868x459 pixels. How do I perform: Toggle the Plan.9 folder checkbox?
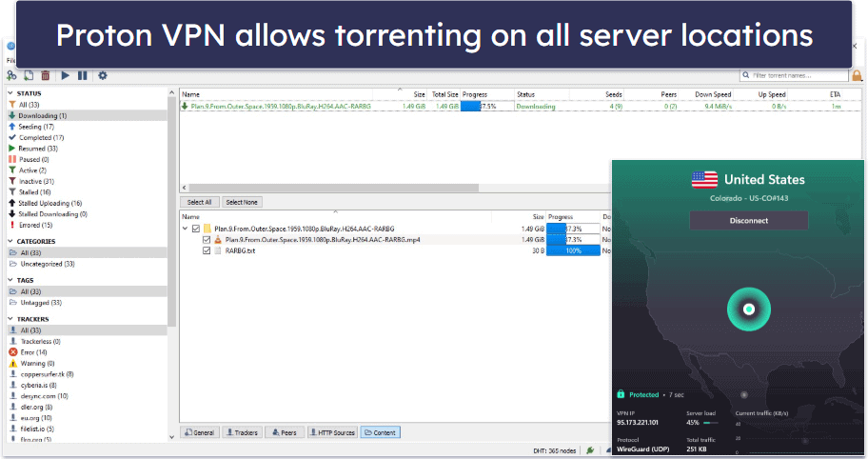[x=196, y=229]
